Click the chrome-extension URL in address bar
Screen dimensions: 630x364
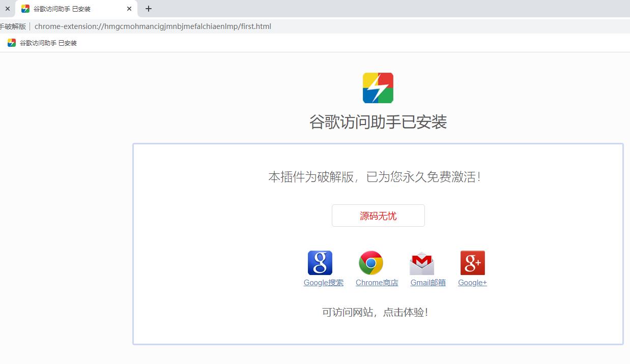(x=153, y=26)
